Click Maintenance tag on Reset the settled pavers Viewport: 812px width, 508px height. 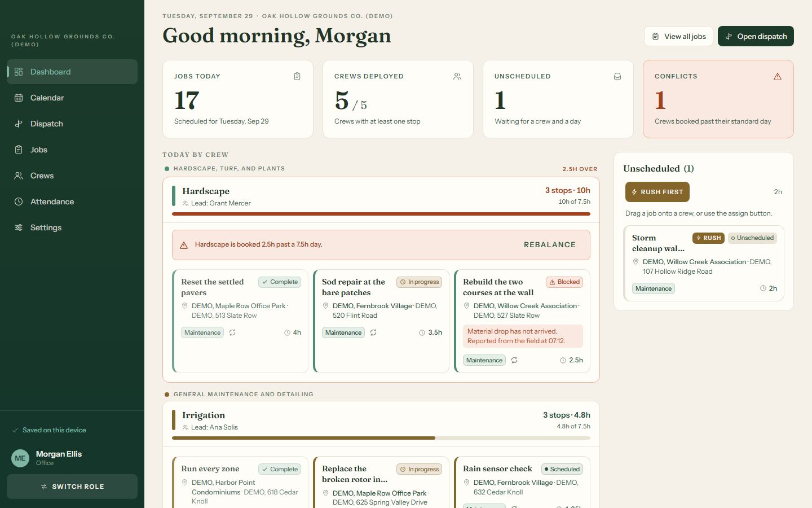click(202, 332)
